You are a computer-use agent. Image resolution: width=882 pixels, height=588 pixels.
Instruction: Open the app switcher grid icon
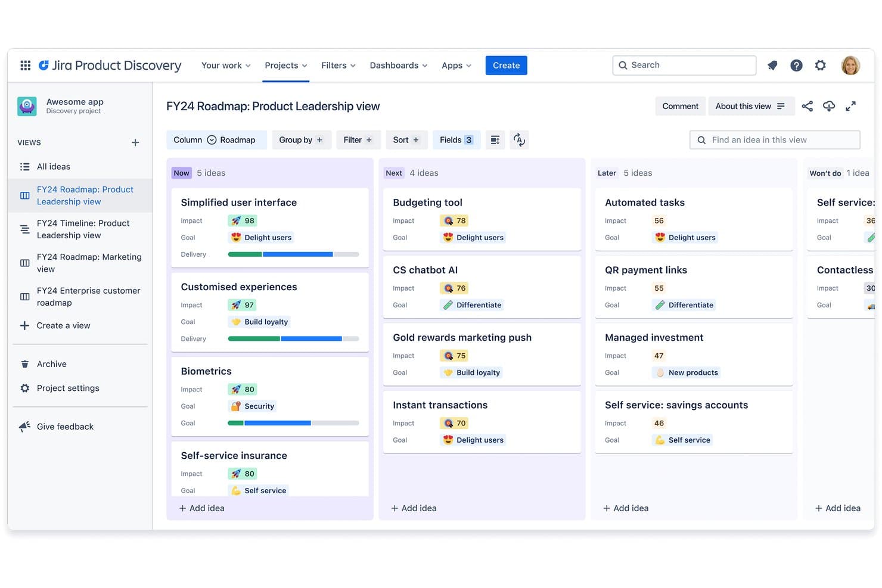click(25, 66)
